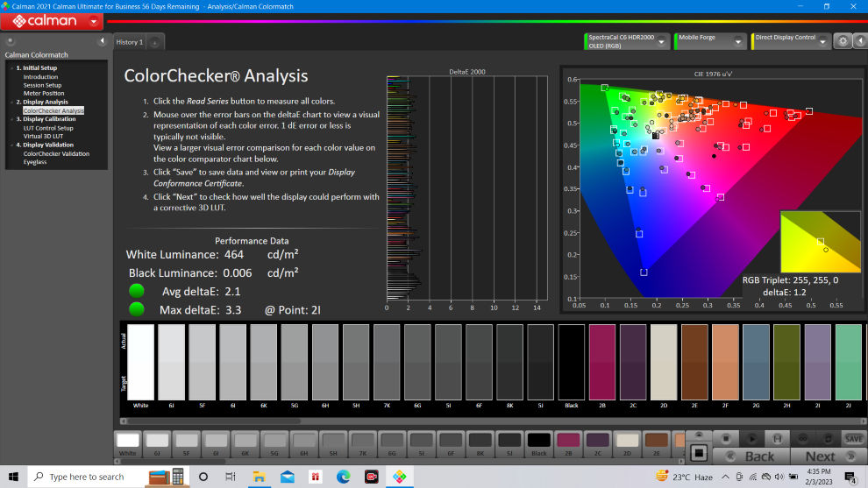Click the SAVE button
The image size is (868, 488).
click(x=853, y=439)
